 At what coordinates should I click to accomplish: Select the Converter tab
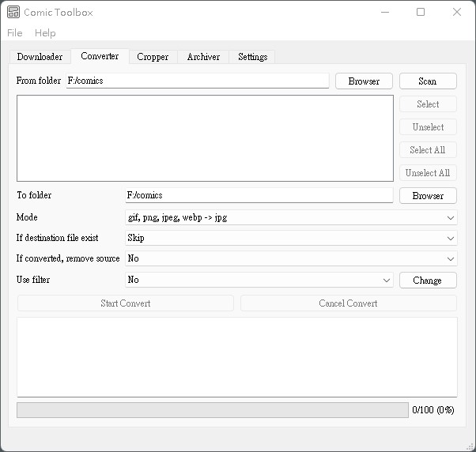click(100, 56)
